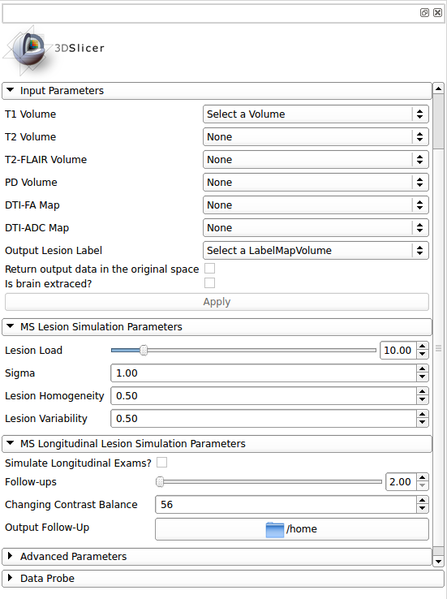The height and width of the screenshot is (599, 447).
Task: Enable Return output data in original space
Action: (210, 269)
